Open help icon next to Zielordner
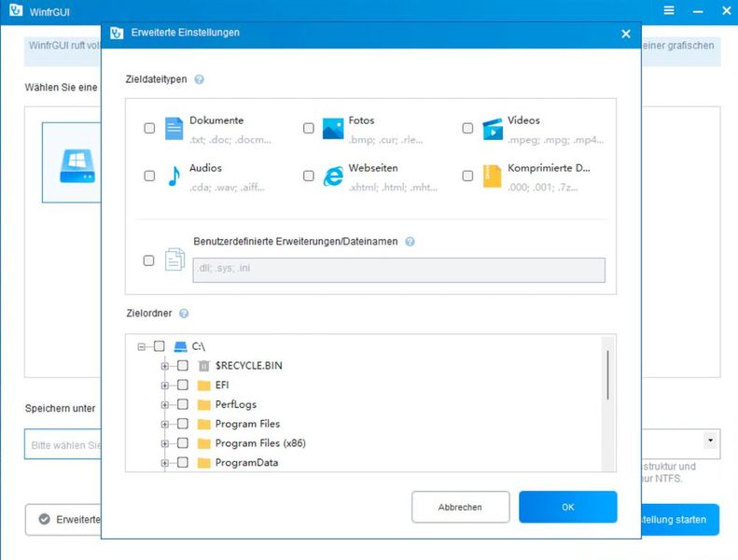 (x=184, y=314)
